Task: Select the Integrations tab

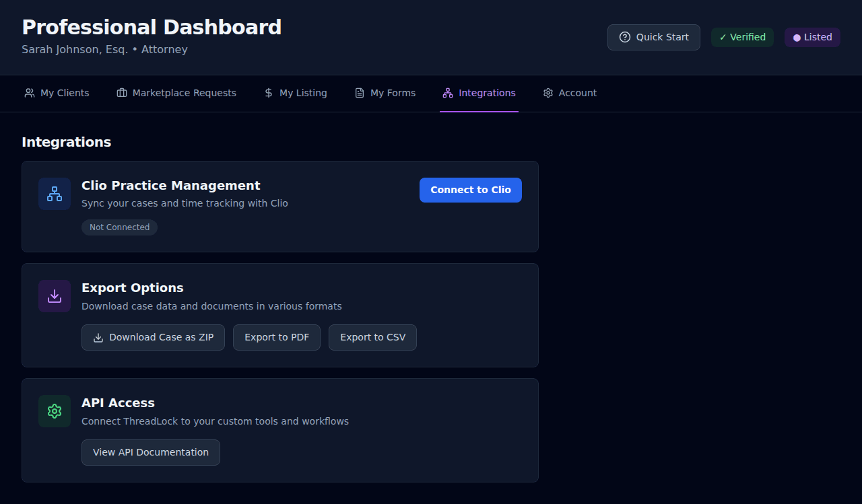Action: (x=487, y=93)
